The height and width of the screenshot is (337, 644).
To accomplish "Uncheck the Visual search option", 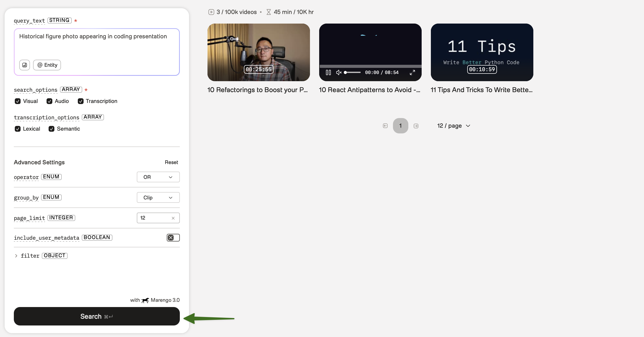I will 18,101.
